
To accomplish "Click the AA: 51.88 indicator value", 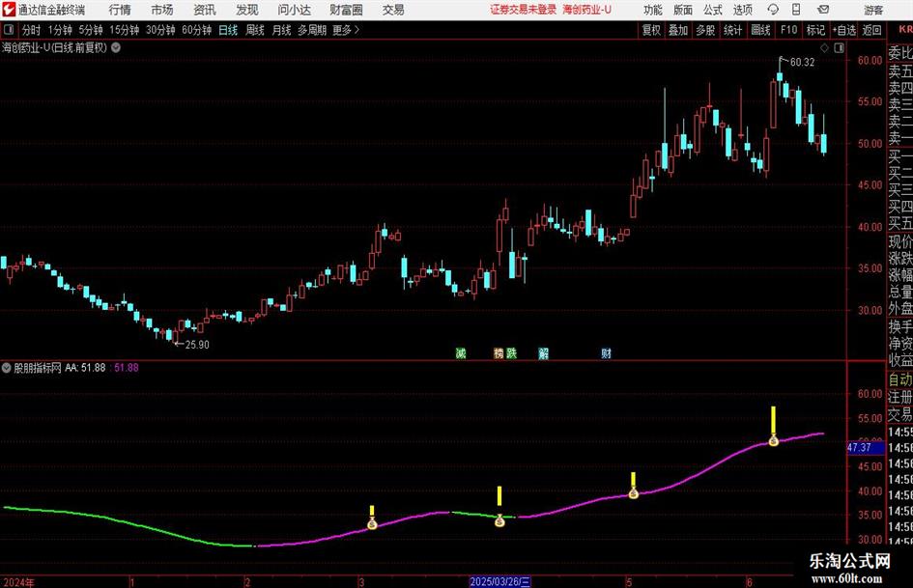I will coord(85,367).
